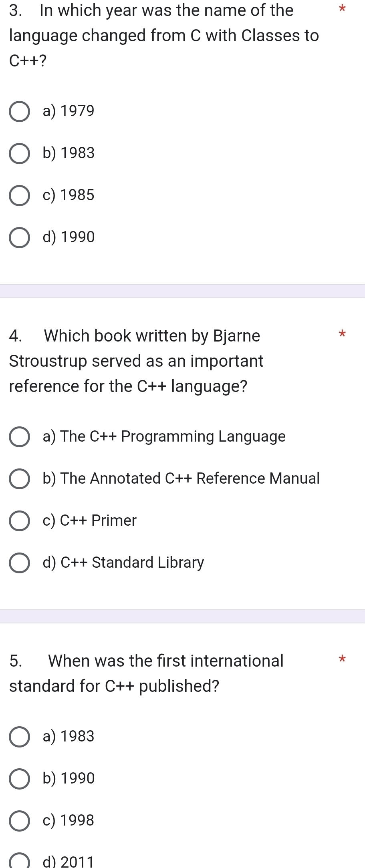Screen dimensions: 365x868
Task: Click the required asterisk beside question 5
Action: click(341, 658)
